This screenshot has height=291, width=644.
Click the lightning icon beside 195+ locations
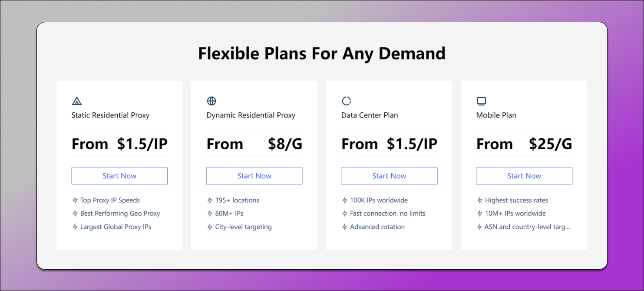click(210, 201)
